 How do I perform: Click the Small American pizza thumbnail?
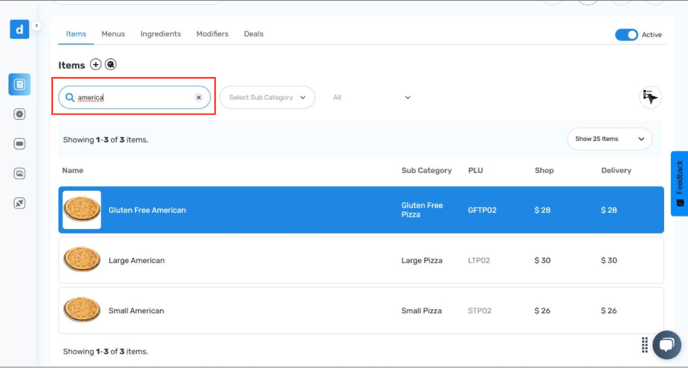point(82,310)
